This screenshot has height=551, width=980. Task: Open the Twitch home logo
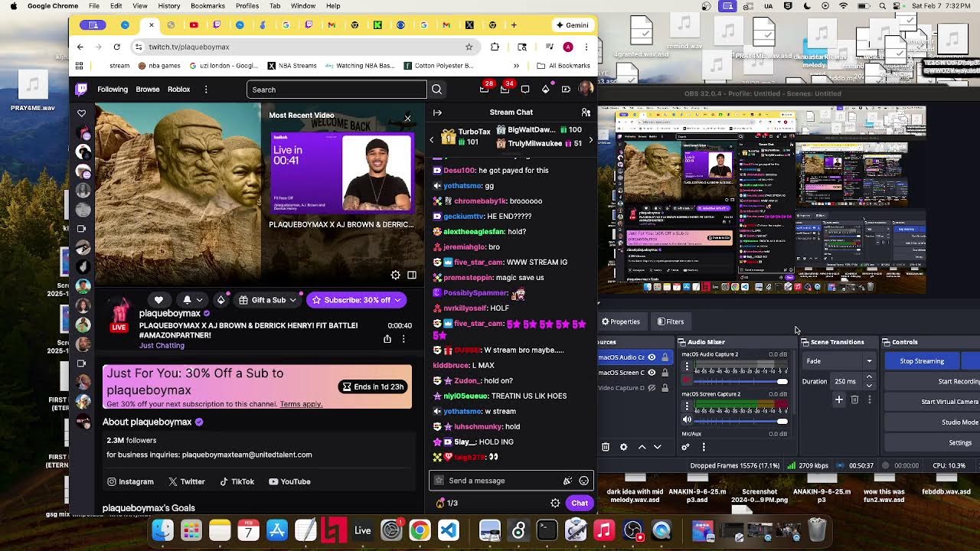tap(81, 90)
